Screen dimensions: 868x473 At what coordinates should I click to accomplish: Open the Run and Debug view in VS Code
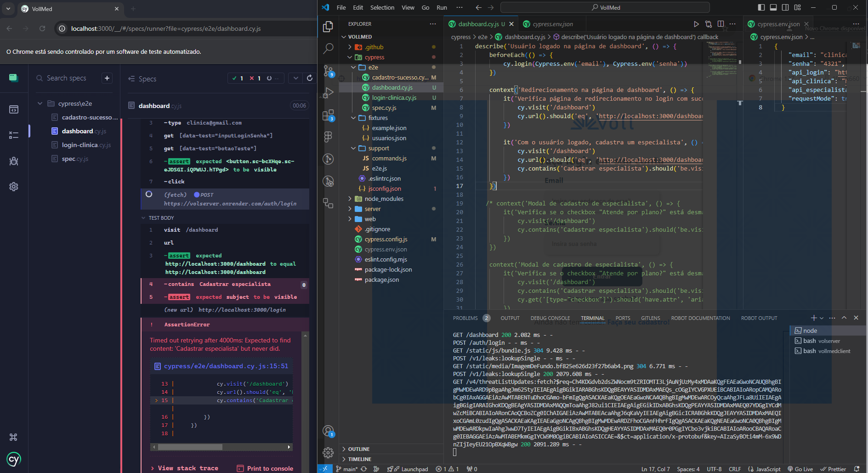click(x=328, y=92)
